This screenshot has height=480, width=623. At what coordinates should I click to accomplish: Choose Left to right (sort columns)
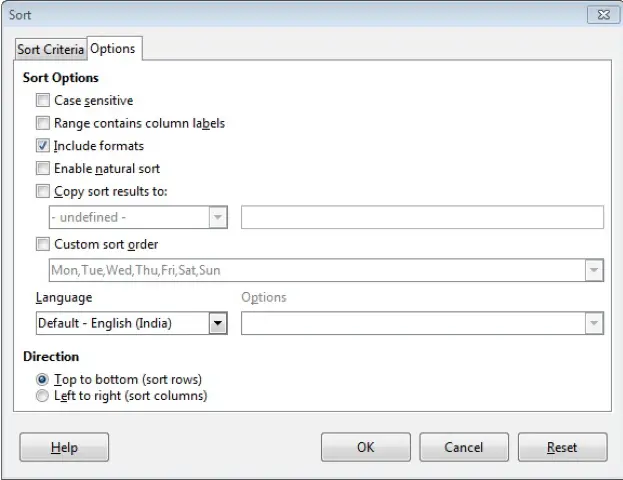pos(42,396)
